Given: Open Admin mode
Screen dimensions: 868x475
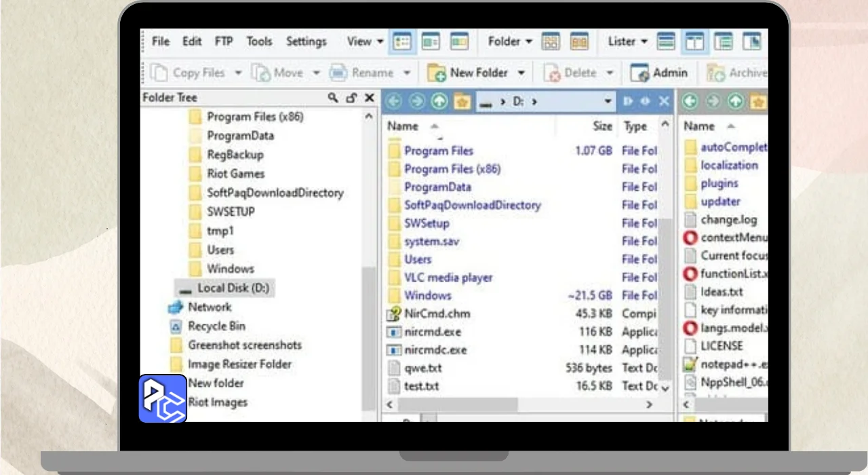Looking at the screenshot, I should pyautogui.click(x=658, y=73).
